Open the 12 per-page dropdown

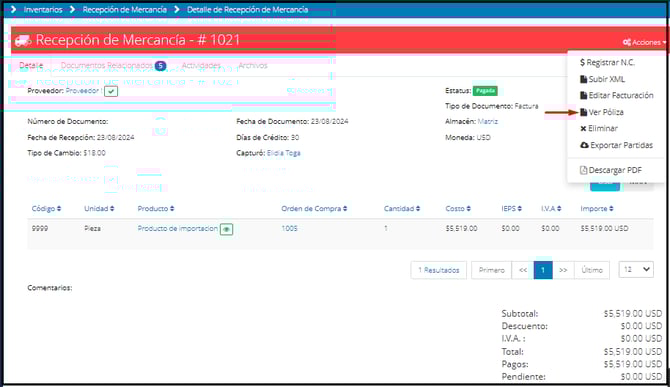pos(636,270)
